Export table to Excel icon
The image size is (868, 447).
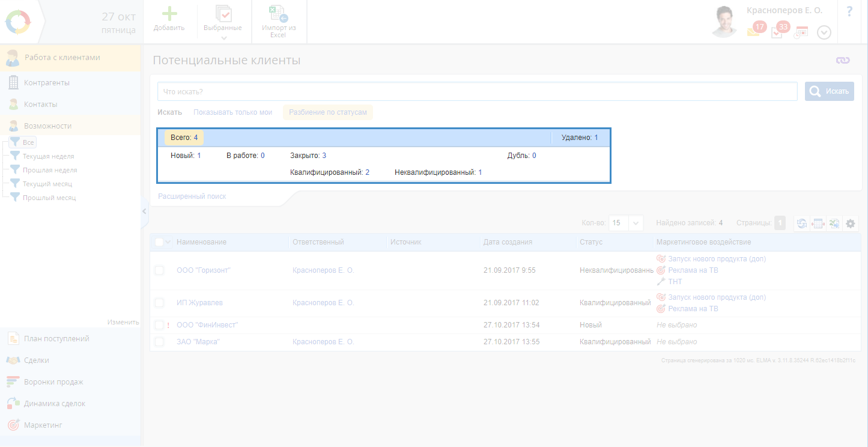(x=834, y=223)
